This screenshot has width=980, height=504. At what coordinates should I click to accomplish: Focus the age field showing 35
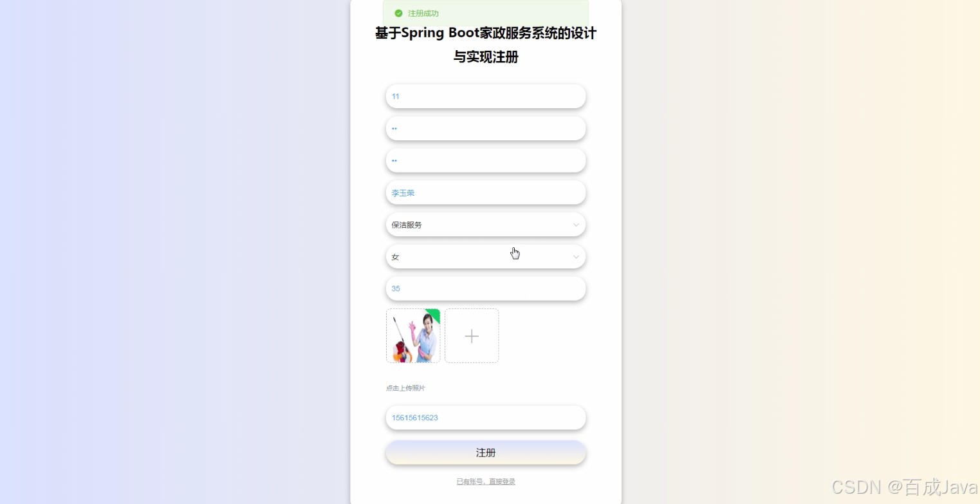point(486,288)
